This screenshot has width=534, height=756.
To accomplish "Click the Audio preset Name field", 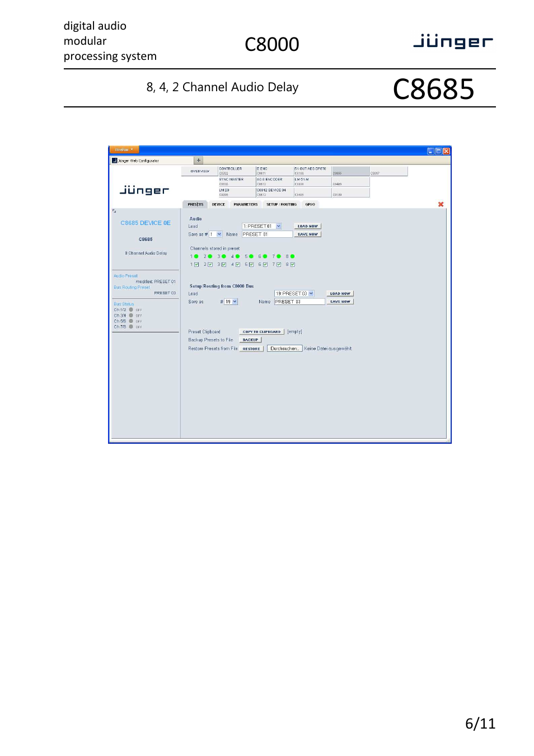I will pyautogui.click(x=267, y=234).
